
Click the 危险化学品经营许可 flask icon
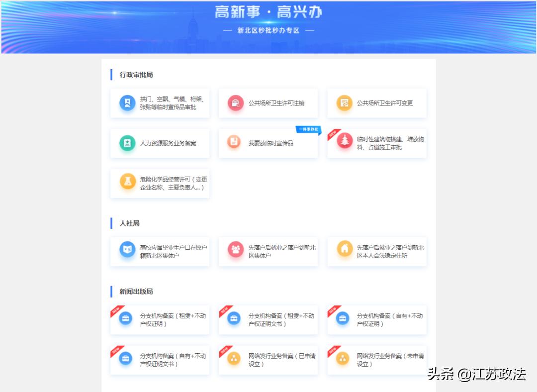128,183
